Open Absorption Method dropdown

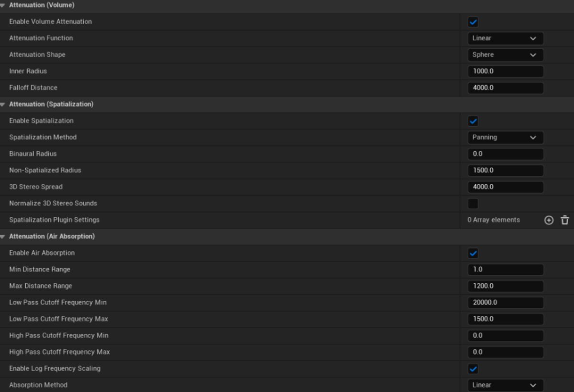[x=505, y=385]
